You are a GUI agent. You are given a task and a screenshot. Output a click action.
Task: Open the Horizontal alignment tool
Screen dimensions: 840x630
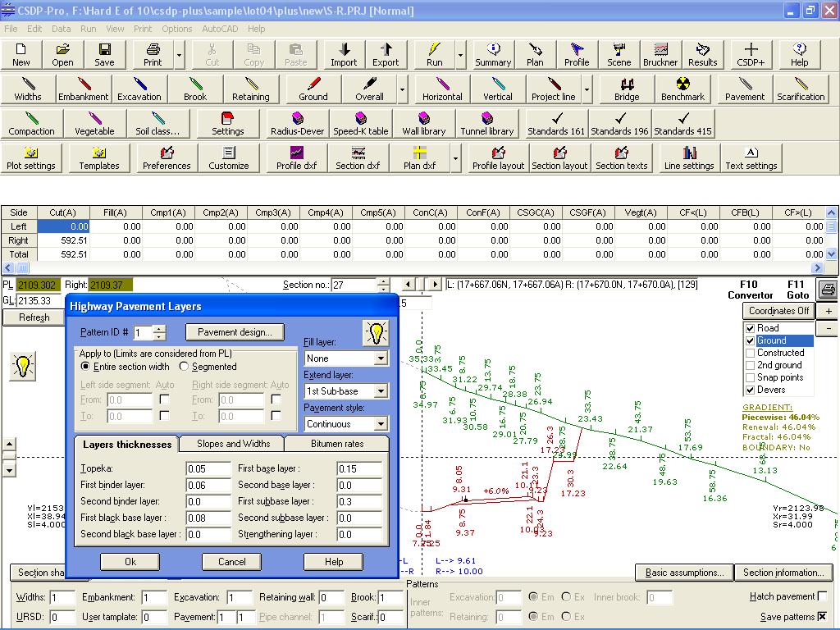442,89
